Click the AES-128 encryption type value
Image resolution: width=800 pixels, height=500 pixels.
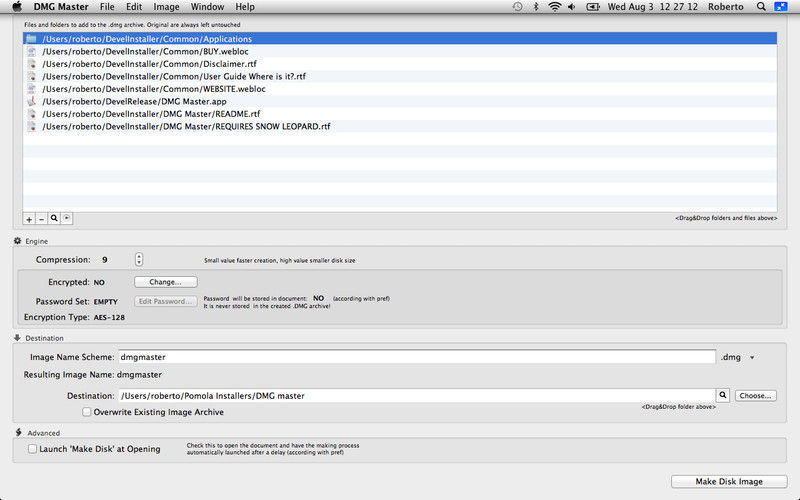(x=109, y=317)
